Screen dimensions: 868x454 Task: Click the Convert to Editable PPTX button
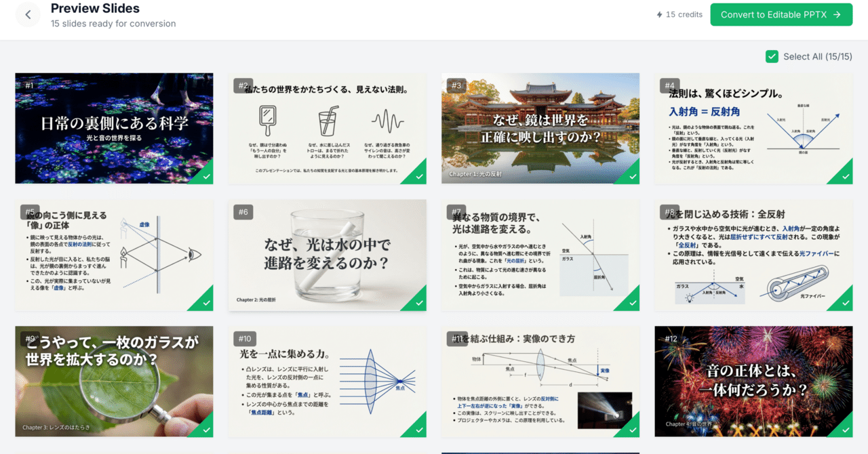781,14
